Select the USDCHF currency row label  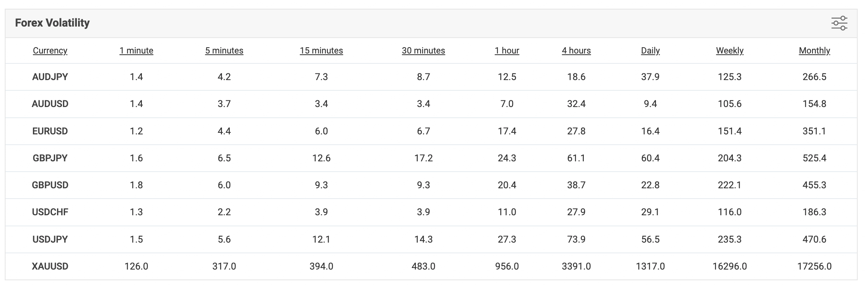[50, 212]
